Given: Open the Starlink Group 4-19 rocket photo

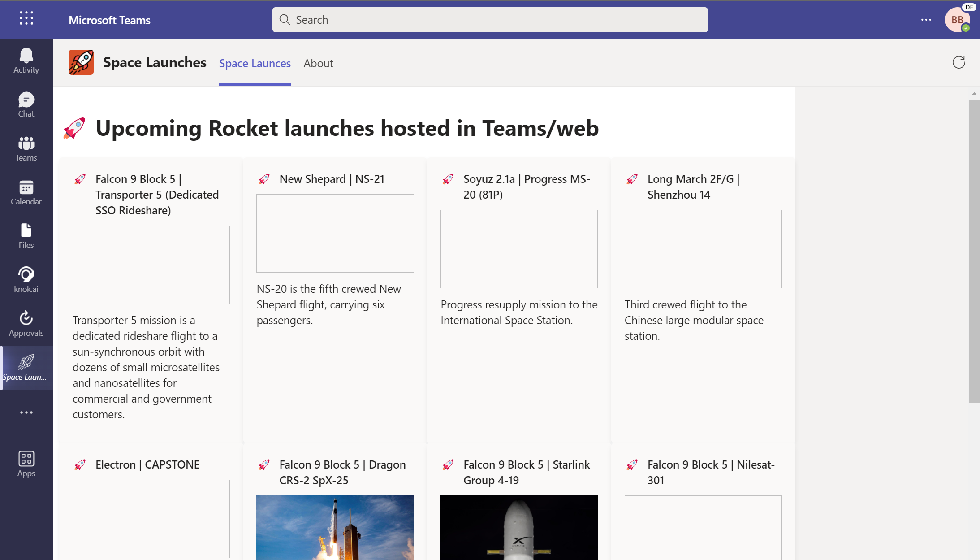Looking at the screenshot, I should (519, 528).
